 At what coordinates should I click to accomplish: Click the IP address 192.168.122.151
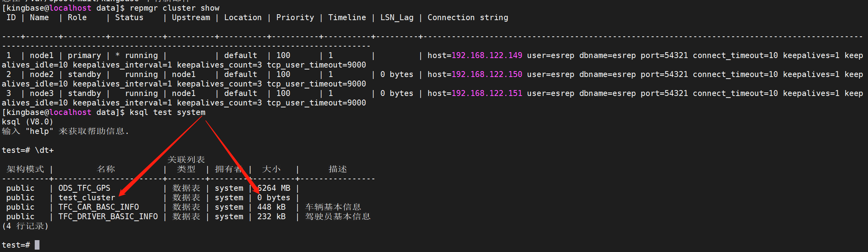tap(486, 93)
